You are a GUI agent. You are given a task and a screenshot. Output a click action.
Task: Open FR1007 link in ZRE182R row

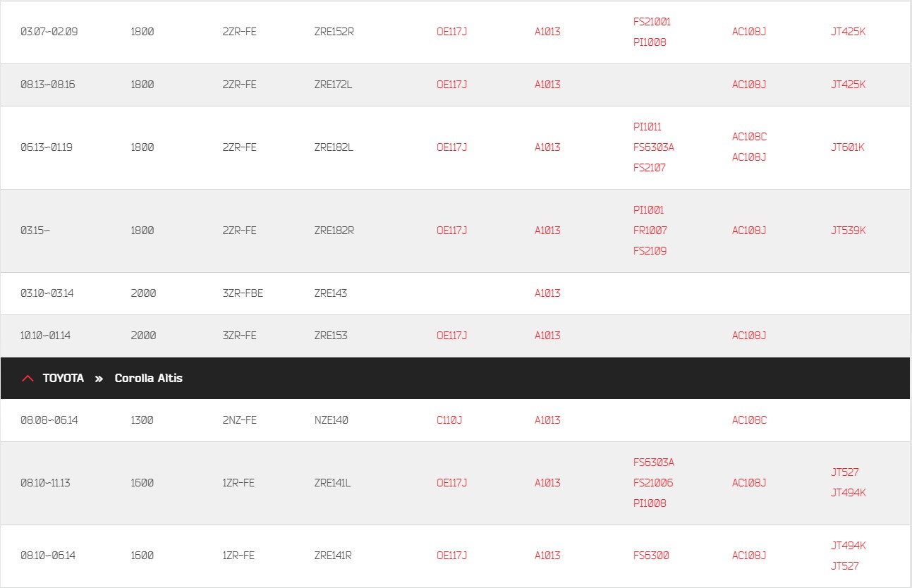650,231
